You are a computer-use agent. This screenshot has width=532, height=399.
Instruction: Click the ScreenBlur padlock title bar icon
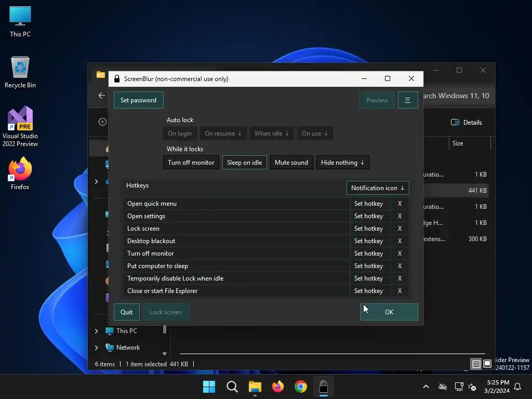tap(117, 79)
